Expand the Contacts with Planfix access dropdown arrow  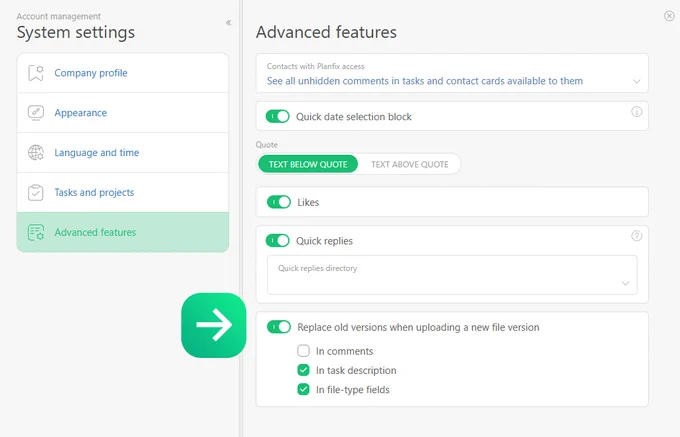636,82
